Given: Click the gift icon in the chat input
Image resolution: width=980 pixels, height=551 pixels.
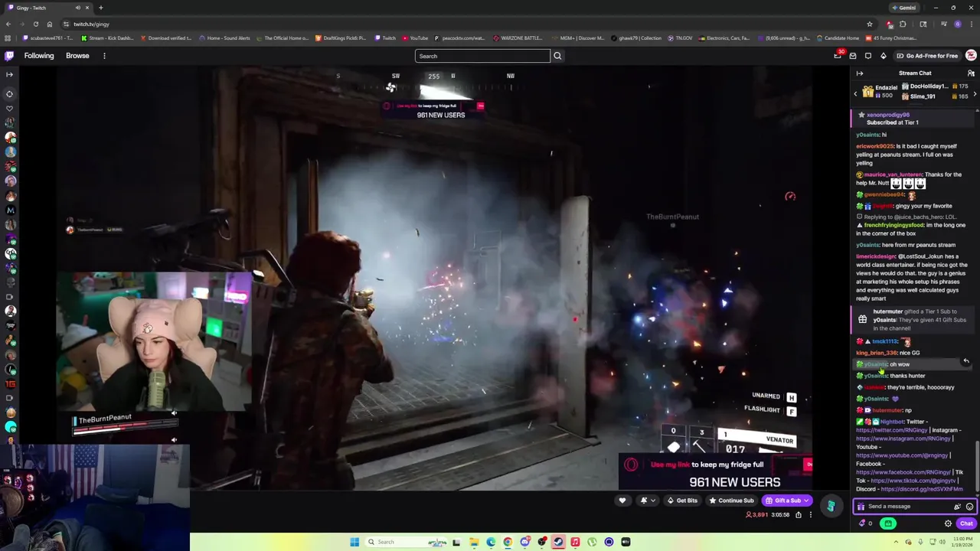Looking at the screenshot, I should point(861,507).
